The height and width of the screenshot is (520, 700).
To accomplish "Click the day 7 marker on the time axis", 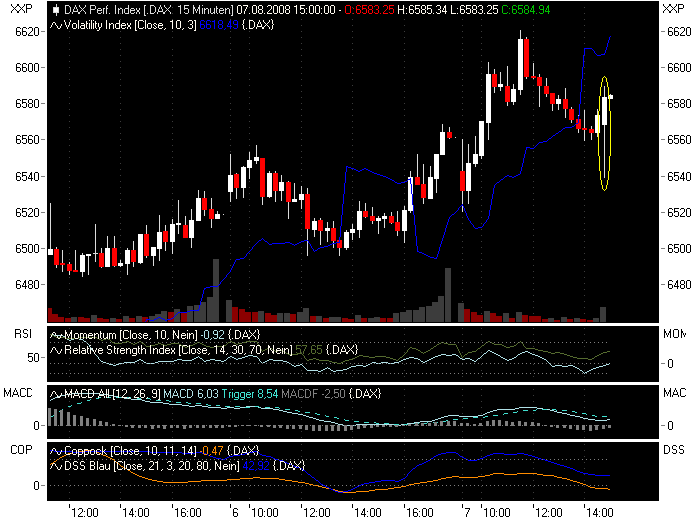I will click(x=467, y=512).
